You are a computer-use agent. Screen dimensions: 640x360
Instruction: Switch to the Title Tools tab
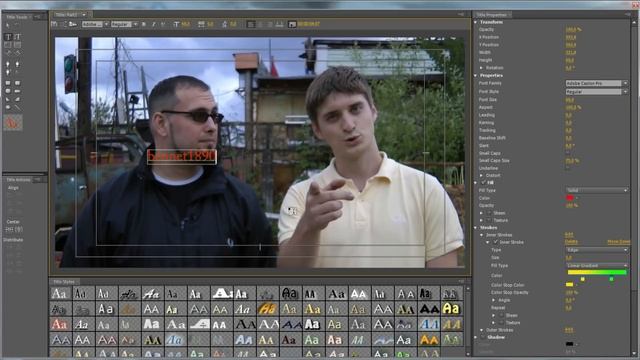18,17
